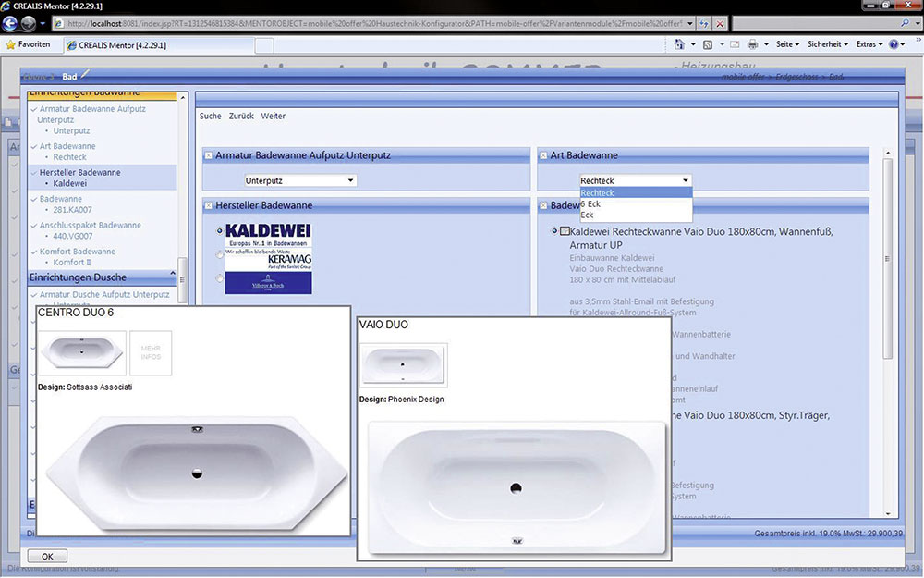Open the search provider dropdown arrow

917,24
